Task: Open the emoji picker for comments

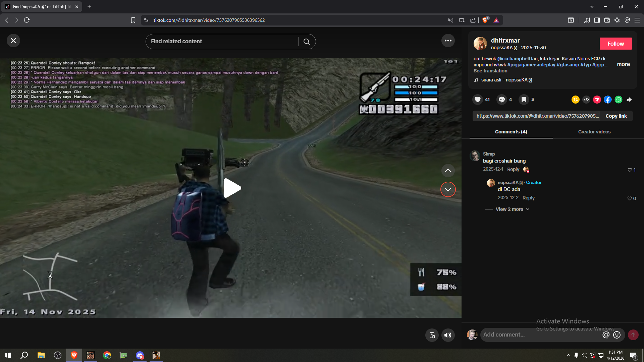Action: click(x=617, y=335)
